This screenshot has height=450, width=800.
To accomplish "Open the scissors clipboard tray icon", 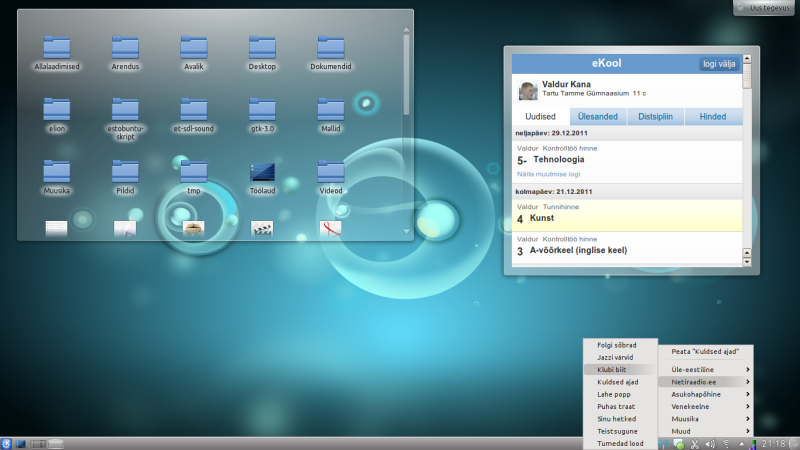I will 694,444.
